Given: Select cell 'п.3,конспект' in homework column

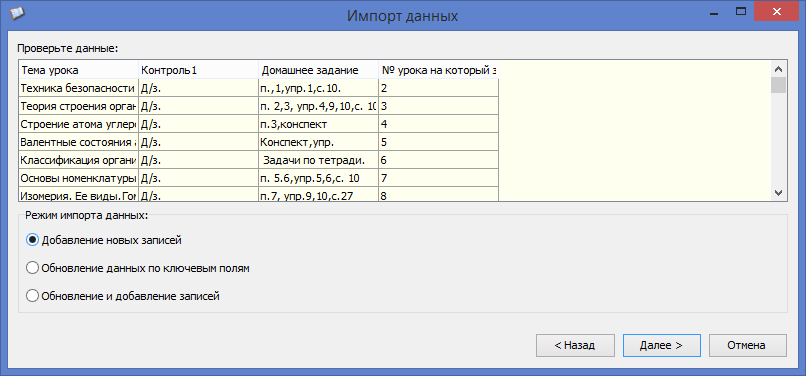Looking at the screenshot, I should click(318, 124).
